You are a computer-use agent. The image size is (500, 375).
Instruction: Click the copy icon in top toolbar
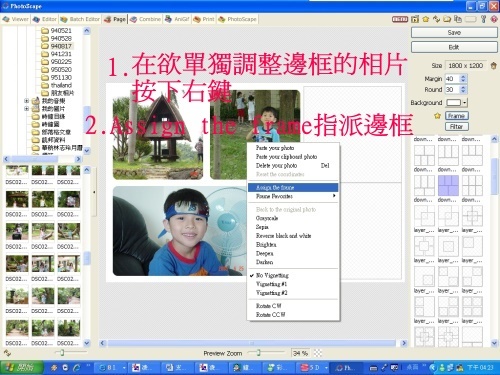(458, 19)
